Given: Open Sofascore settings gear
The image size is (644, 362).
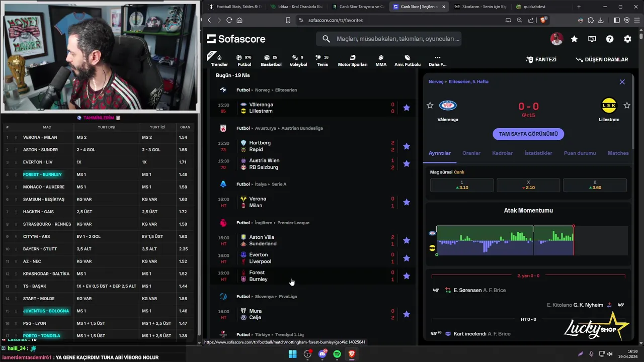Looking at the screenshot, I should point(627,39).
